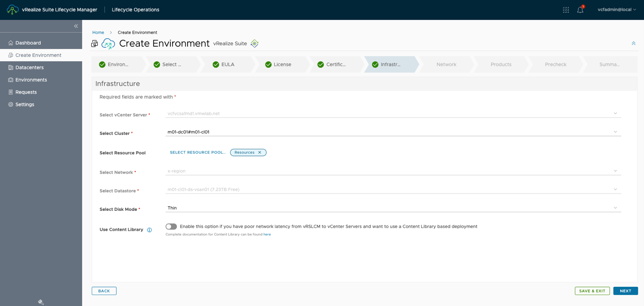This screenshot has width=644, height=306.
Task: Click the Lifecycle Operations header title
Action: tap(135, 10)
